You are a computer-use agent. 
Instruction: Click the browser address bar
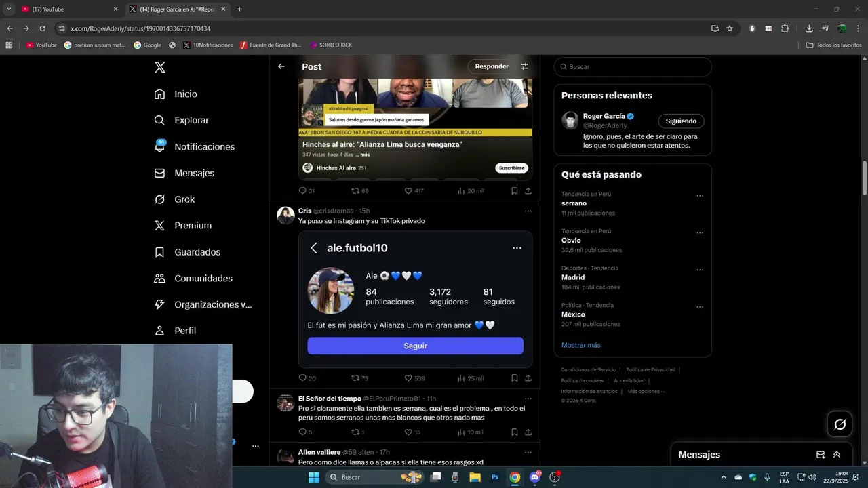[x=380, y=28]
